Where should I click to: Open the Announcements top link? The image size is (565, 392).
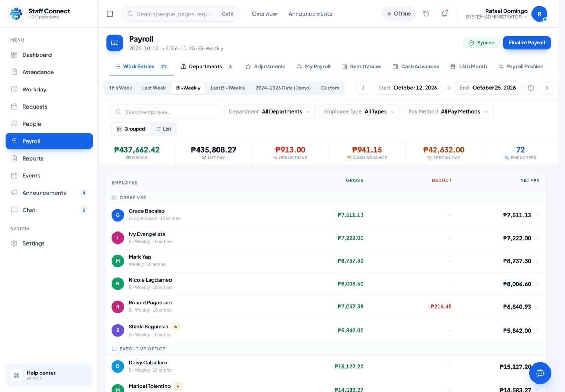[310, 14]
